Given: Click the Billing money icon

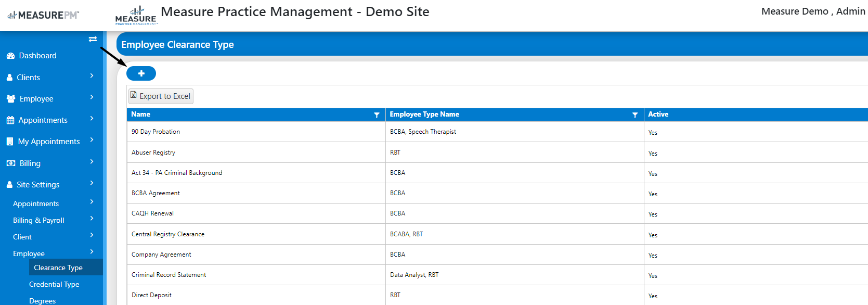Looking at the screenshot, I should tap(11, 163).
